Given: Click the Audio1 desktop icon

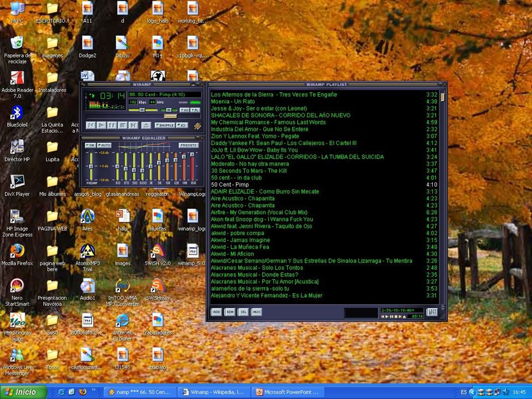Looking at the screenshot, I should (x=88, y=289).
